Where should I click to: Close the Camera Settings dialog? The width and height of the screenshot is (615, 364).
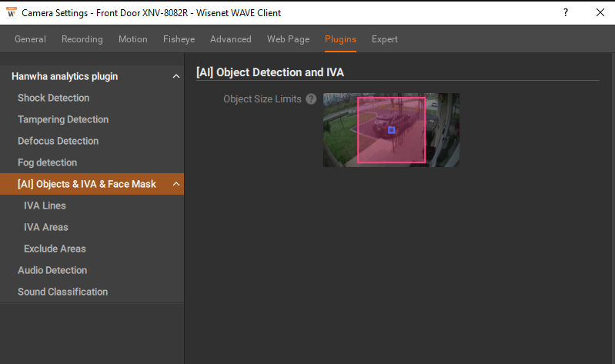600,12
